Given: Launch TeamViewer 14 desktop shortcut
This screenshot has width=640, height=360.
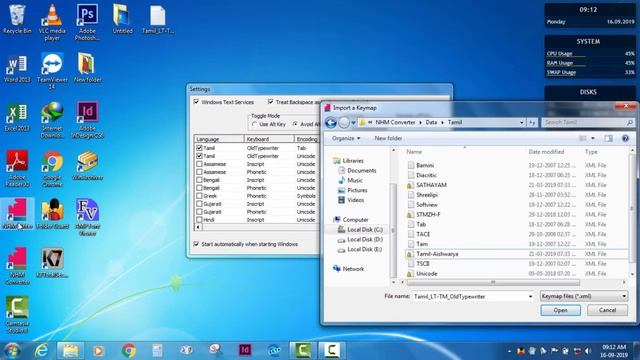Looking at the screenshot, I should click(x=52, y=71).
